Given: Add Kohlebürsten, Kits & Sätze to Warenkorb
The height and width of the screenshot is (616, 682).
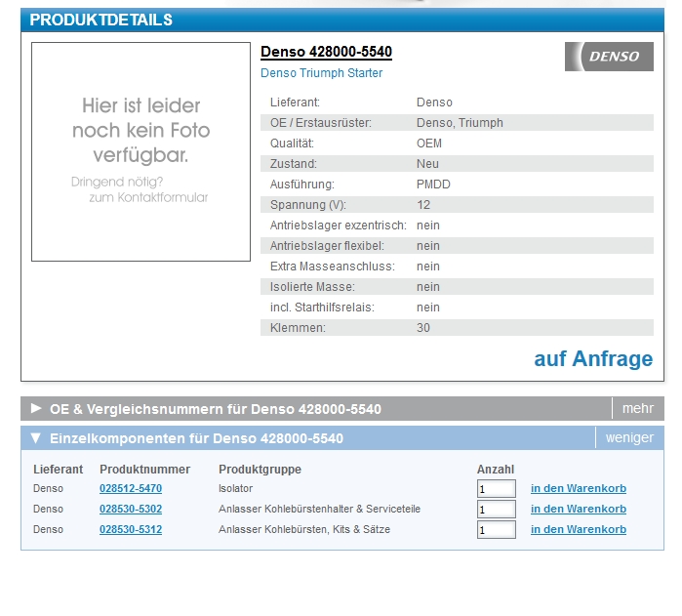Looking at the screenshot, I should (578, 529).
